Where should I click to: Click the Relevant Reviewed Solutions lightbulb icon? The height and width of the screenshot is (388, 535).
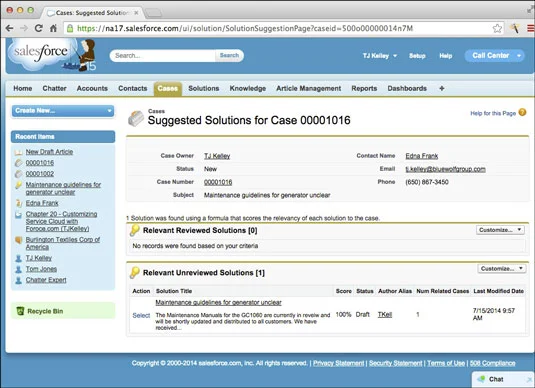coord(134,230)
